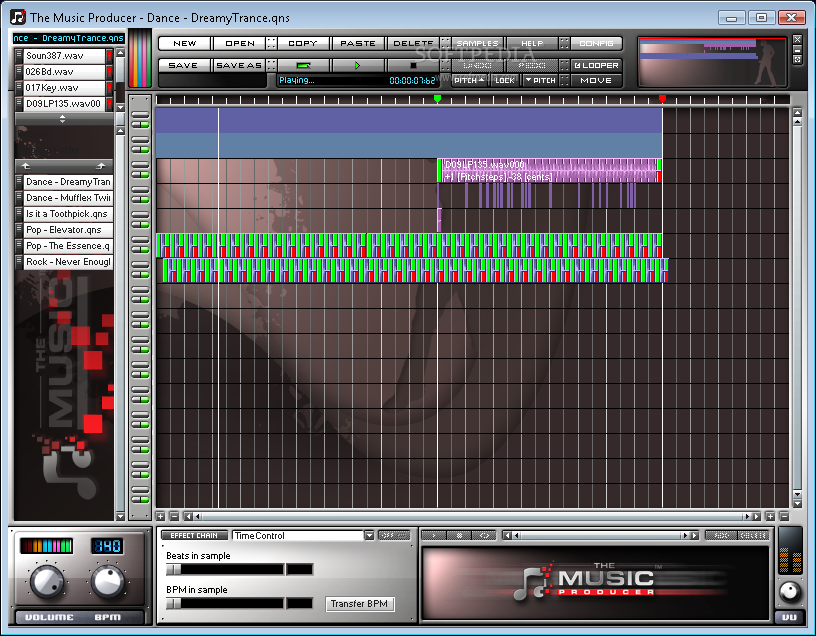The image size is (816, 636).
Task: Click the OPEN button
Action: (x=239, y=43)
